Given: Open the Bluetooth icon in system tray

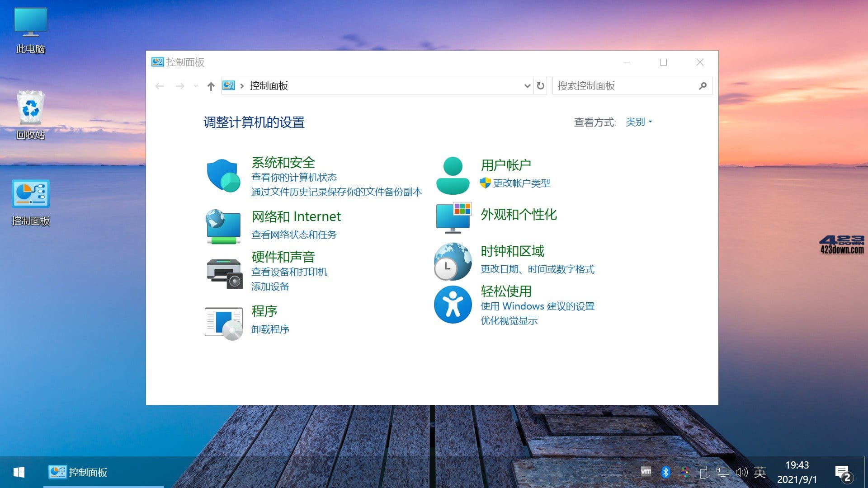Looking at the screenshot, I should click(665, 472).
